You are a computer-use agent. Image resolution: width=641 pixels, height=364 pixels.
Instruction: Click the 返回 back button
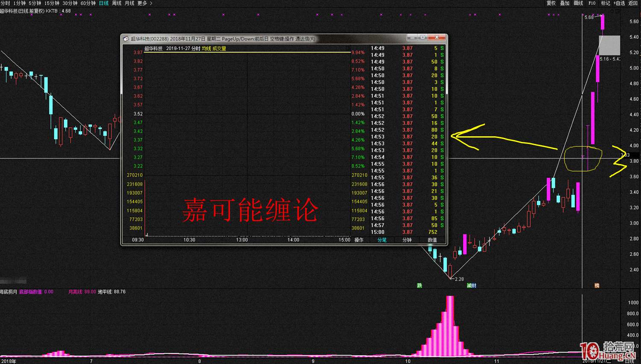[633, 3]
